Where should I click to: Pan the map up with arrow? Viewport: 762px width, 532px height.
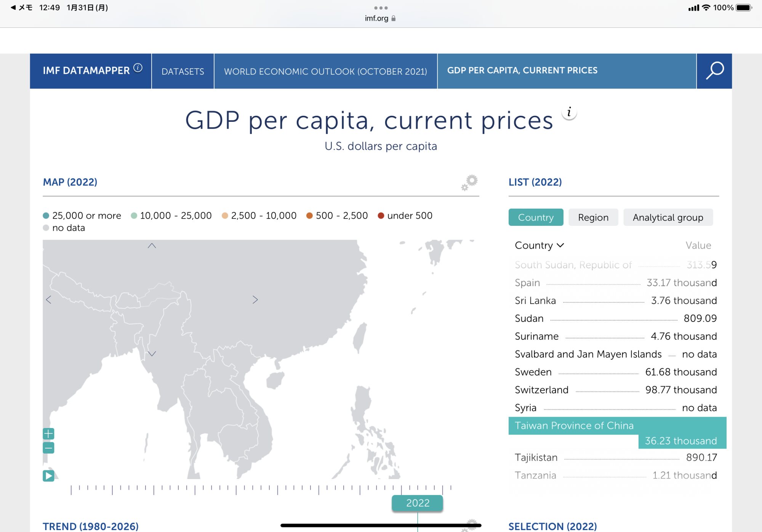152,246
